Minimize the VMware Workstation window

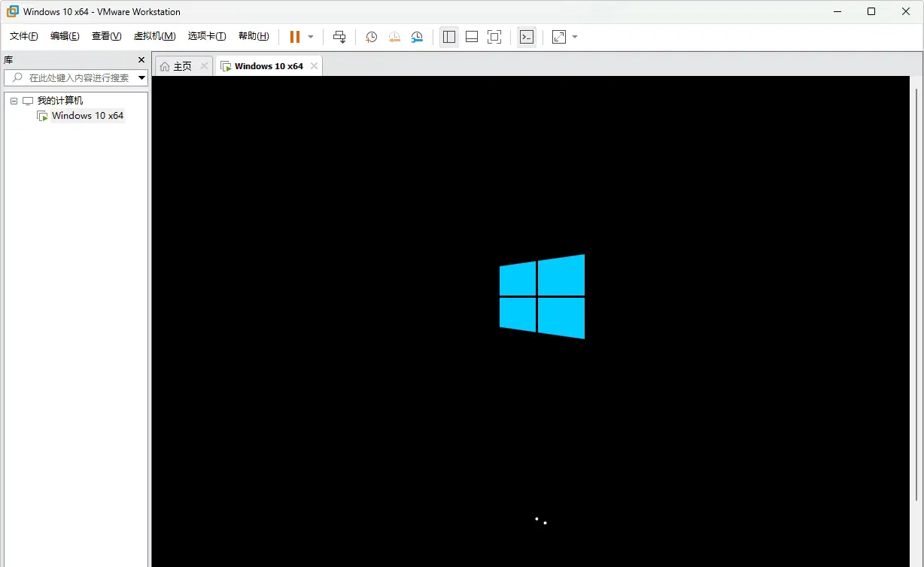(x=837, y=11)
